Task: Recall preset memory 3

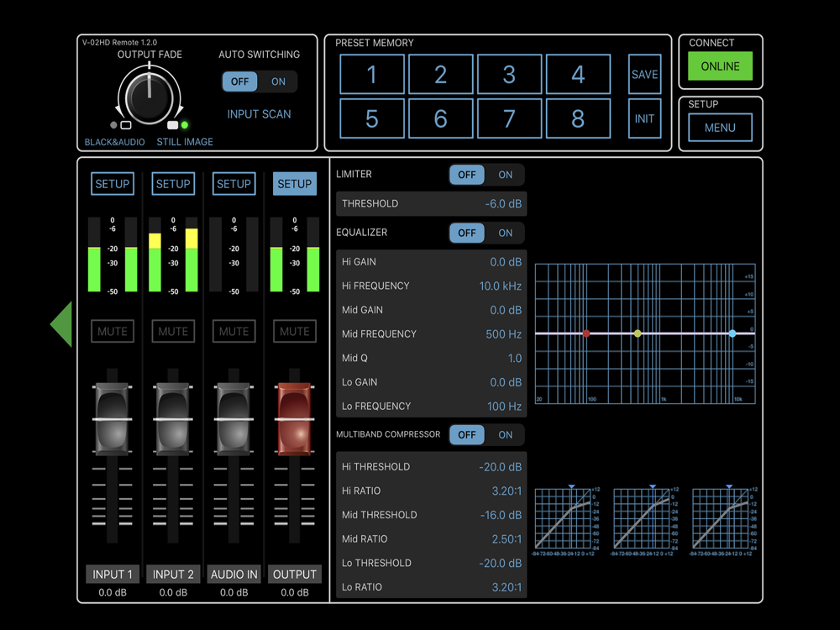Action: (x=509, y=74)
